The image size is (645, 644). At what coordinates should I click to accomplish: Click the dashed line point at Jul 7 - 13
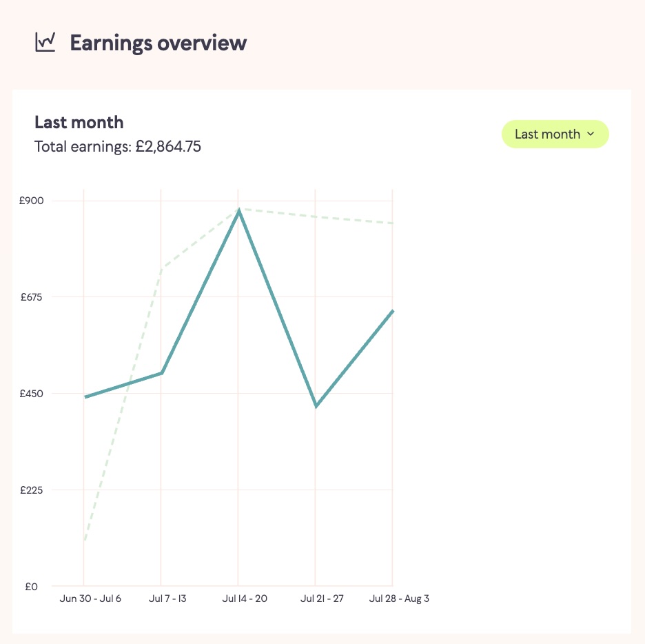pyautogui.click(x=161, y=268)
